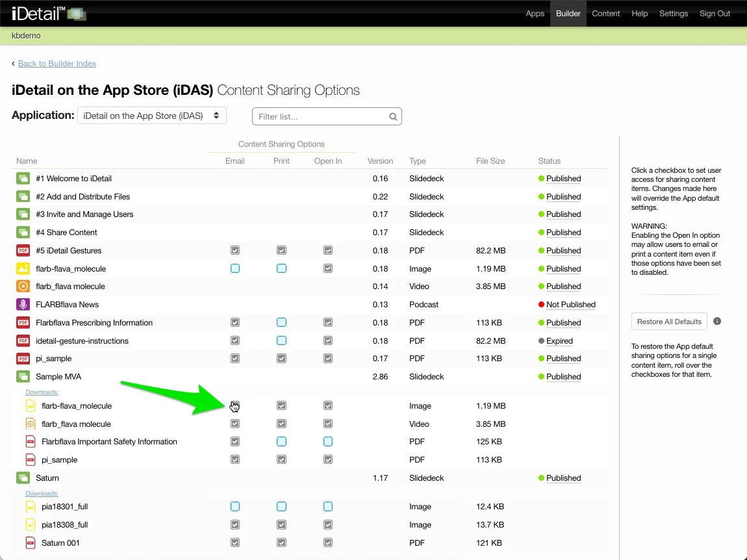
Task: Enable Open In for pia18301_full
Action: pyautogui.click(x=328, y=507)
